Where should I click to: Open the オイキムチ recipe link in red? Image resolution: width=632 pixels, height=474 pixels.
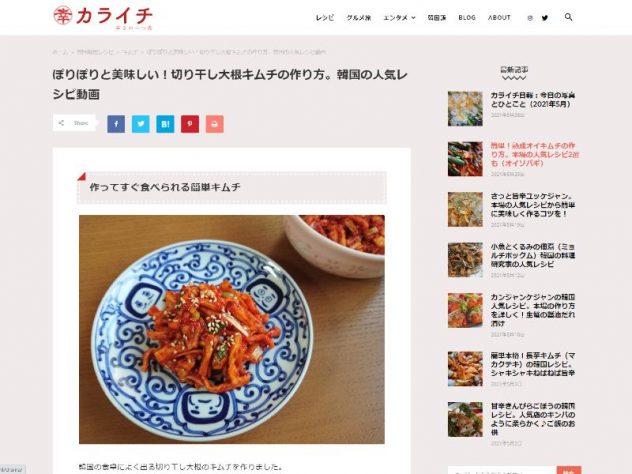coord(534,154)
